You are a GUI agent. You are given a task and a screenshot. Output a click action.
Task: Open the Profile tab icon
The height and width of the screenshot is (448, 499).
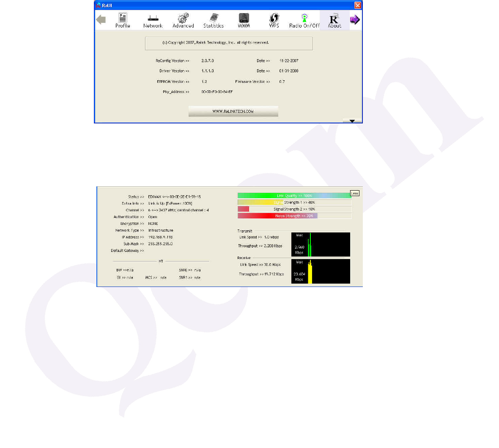123,20
